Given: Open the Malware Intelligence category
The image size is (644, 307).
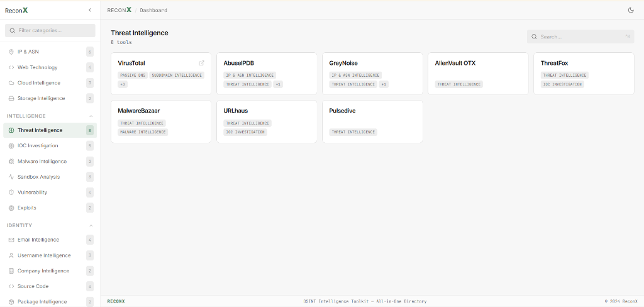Looking at the screenshot, I should [x=50, y=162].
